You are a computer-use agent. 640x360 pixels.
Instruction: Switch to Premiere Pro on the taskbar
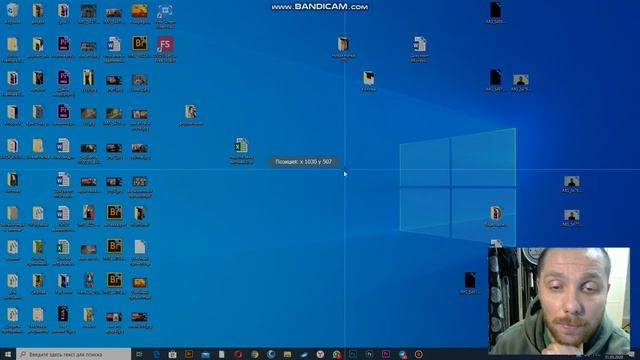(386, 354)
